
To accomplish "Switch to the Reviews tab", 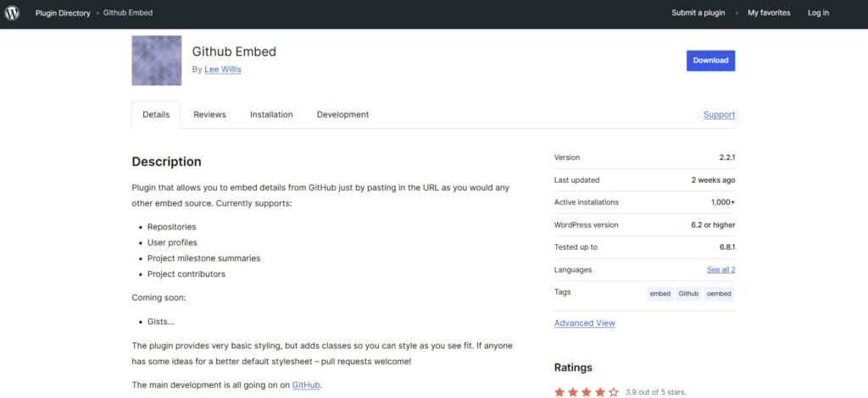I will click(x=210, y=115).
